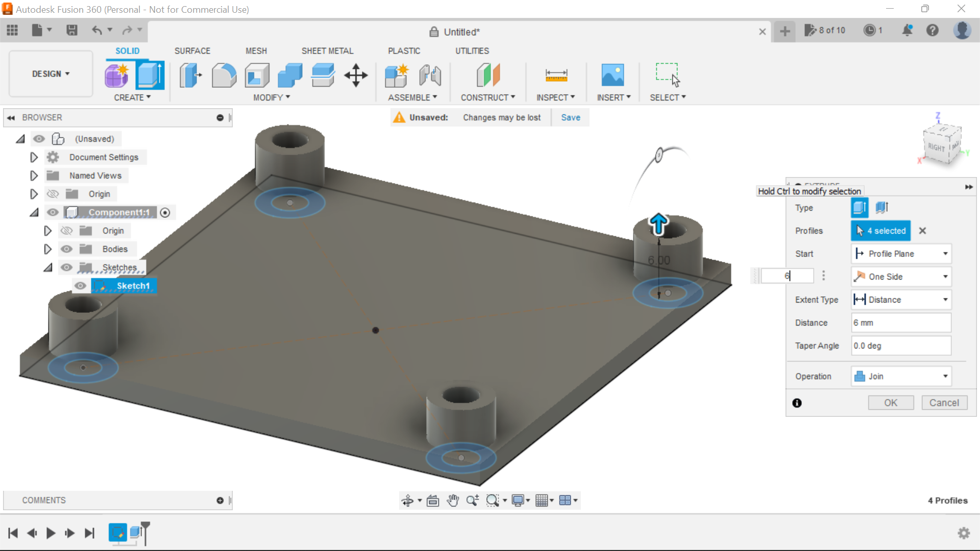The height and width of the screenshot is (551, 980).
Task: Toggle Bodies folder visibility
Action: (66, 249)
